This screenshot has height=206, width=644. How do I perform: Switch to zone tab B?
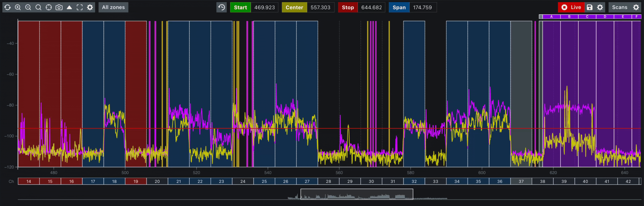click(569, 16)
